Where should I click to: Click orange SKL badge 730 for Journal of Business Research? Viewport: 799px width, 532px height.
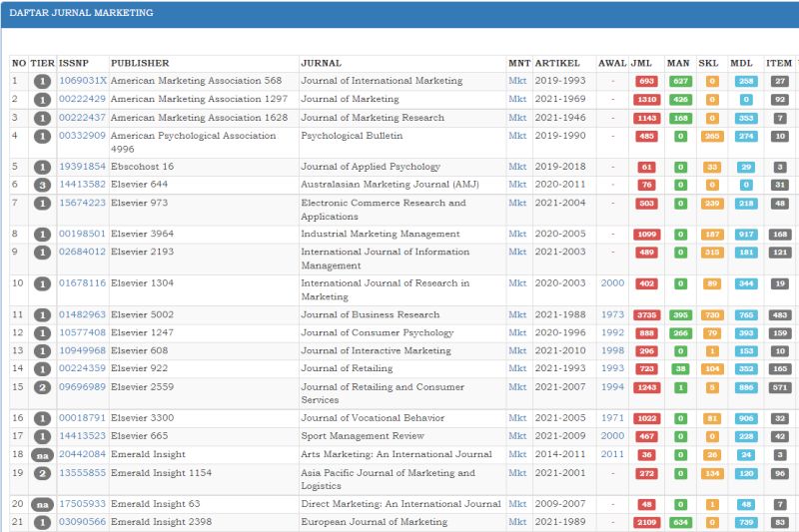click(712, 315)
